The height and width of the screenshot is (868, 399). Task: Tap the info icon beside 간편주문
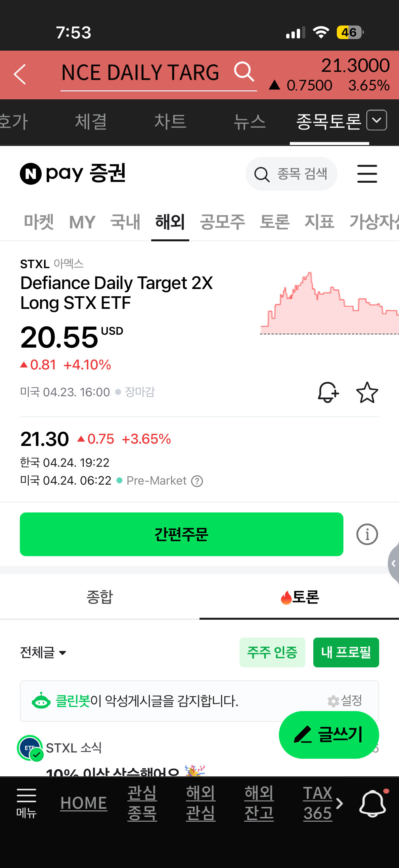[367, 534]
